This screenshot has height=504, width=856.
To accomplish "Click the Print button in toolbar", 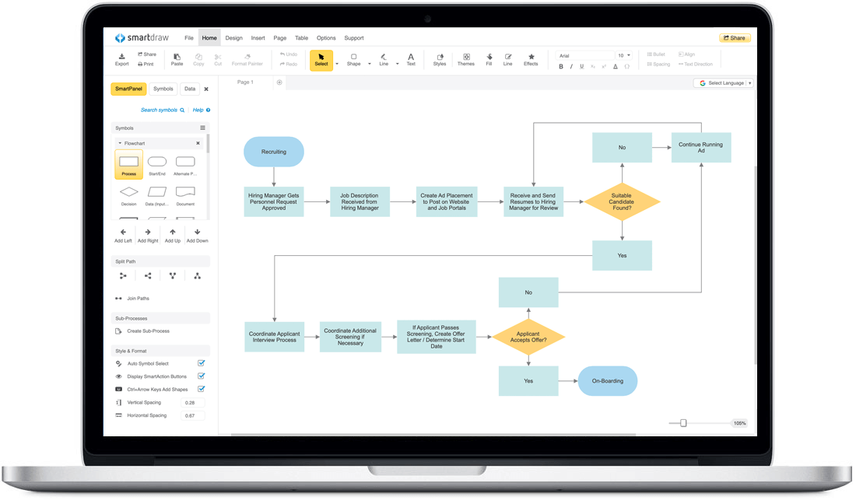I will pos(146,65).
